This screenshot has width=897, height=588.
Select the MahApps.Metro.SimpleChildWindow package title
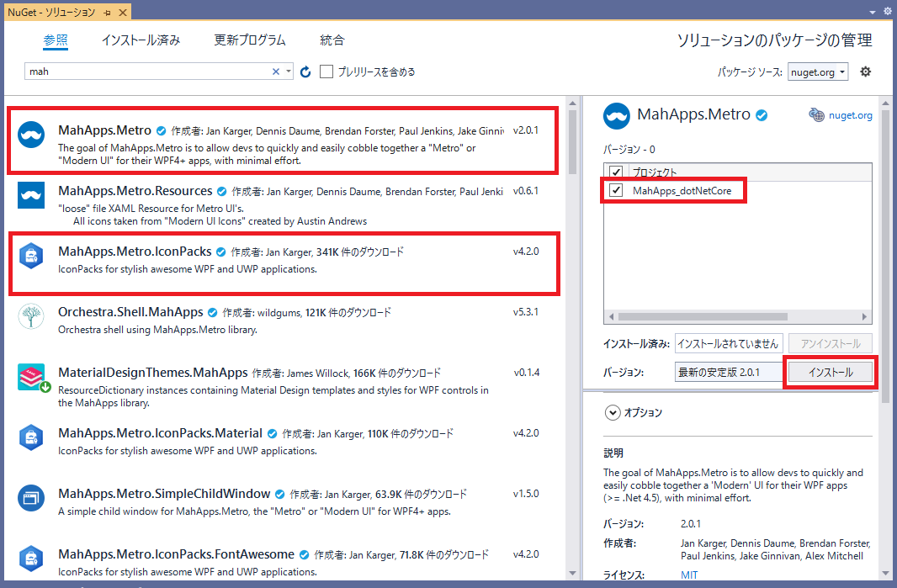[x=164, y=494]
